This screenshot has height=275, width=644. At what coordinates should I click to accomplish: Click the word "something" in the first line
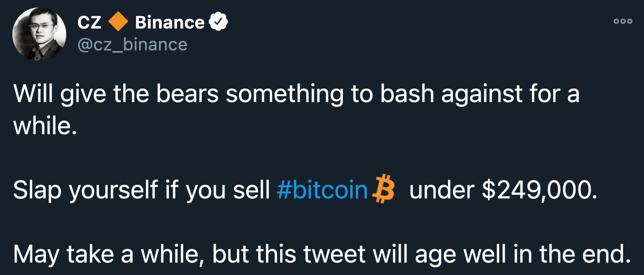285,94
